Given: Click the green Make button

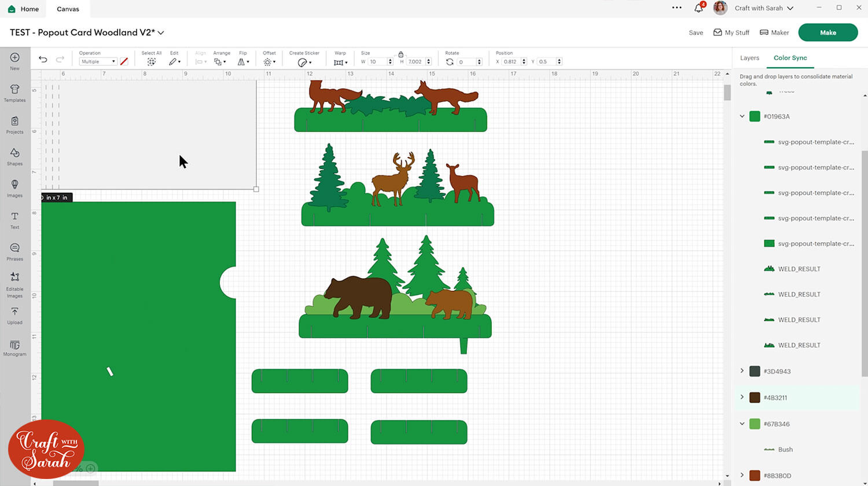Looking at the screenshot, I should pyautogui.click(x=827, y=32).
